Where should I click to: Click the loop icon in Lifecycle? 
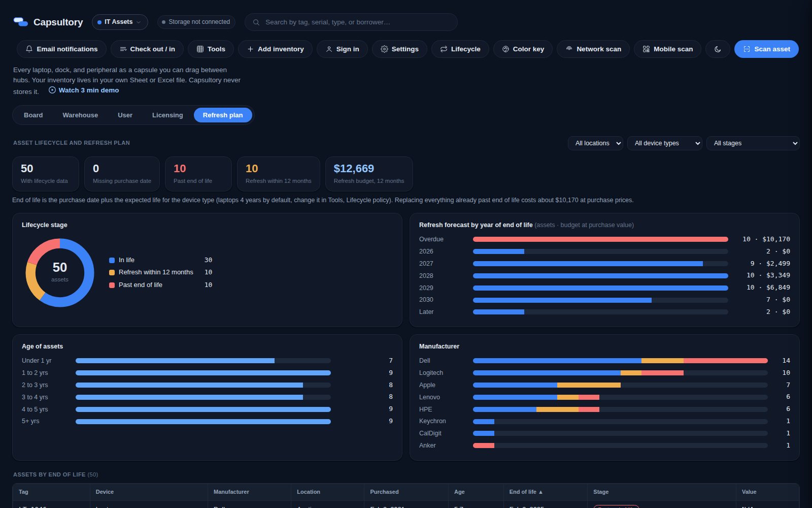tap(444, 49)
